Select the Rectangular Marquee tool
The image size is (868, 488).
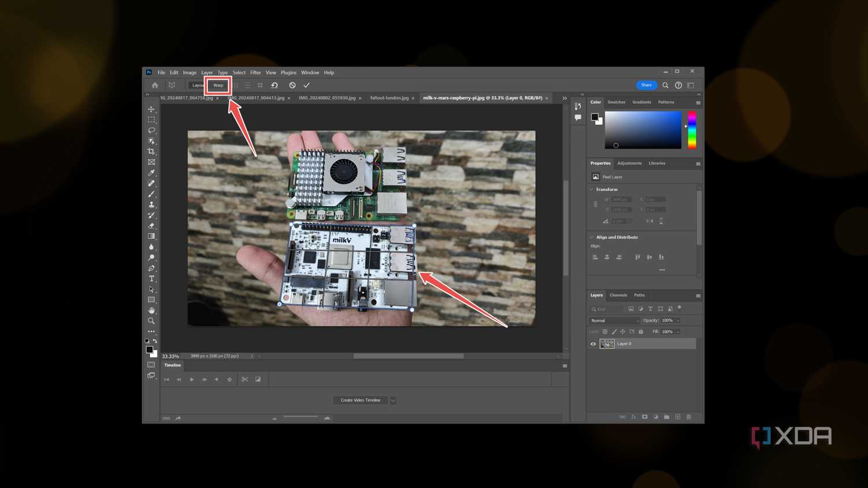(x=152, y=120)
